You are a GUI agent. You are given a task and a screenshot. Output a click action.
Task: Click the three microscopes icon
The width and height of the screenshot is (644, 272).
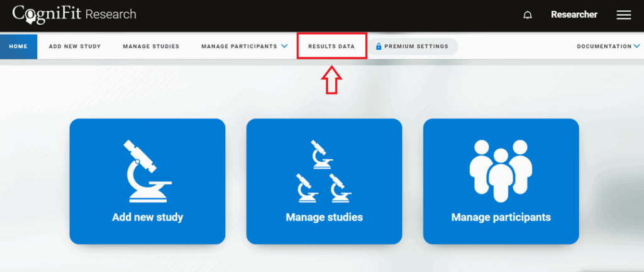coord(324,171)
